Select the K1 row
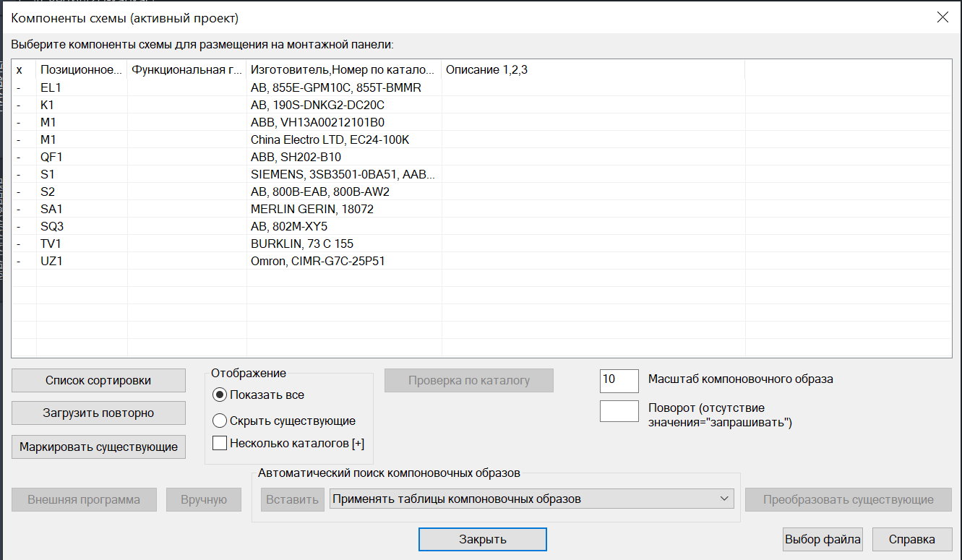Screen dimensions: 962x560 coord(481,105)
